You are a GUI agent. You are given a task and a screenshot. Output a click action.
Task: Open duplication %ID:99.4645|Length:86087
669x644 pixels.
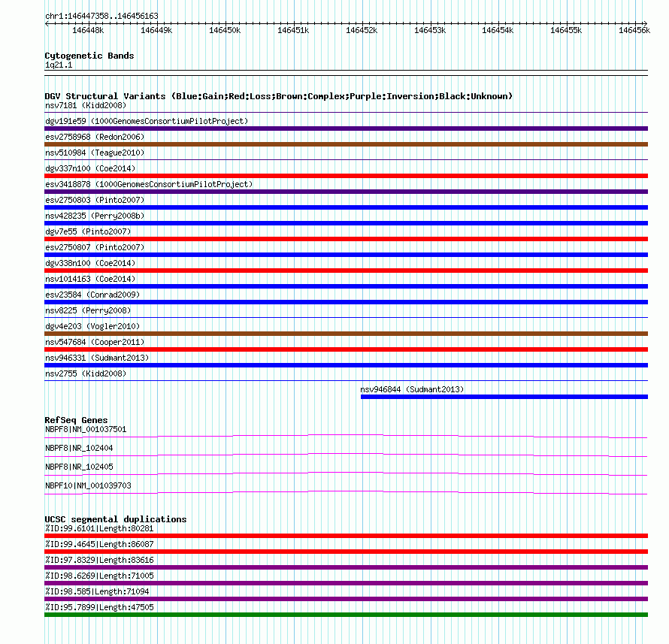[x=99, y=544]
